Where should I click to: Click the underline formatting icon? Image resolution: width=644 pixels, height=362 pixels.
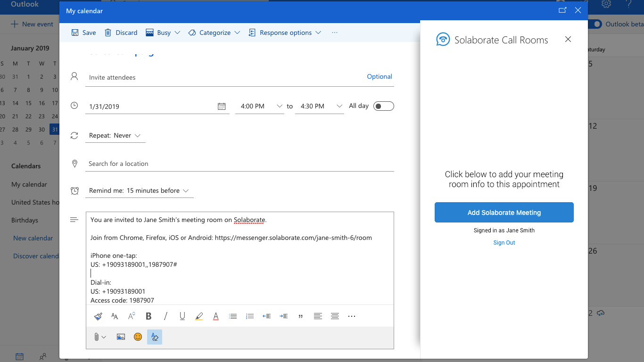(182, 316)
